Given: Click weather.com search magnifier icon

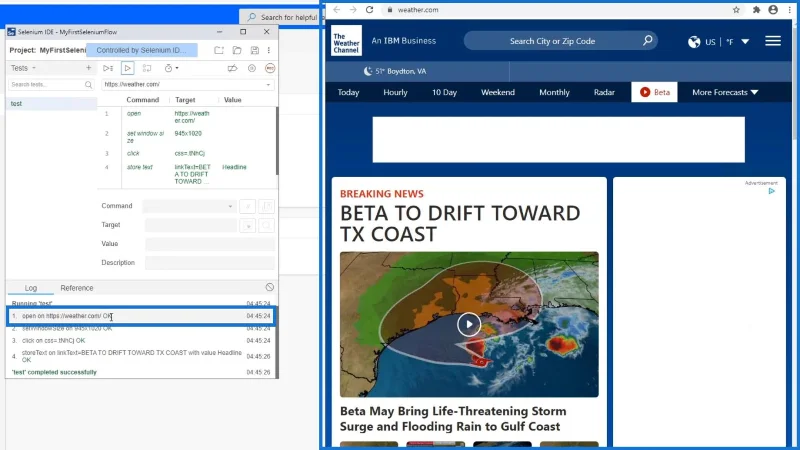Looking at the screenshot, I should coord(647,40).
